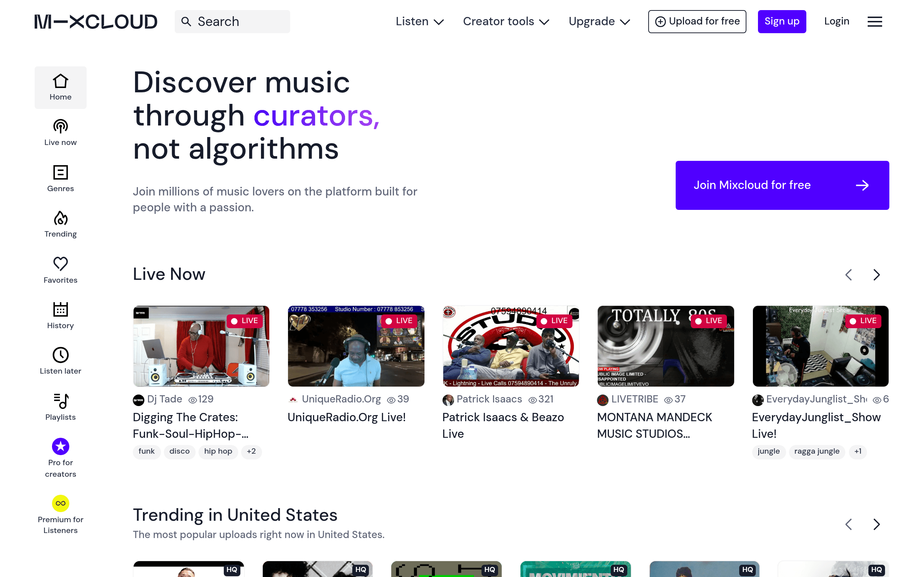Expand the Listen dropdown menu
924x577 pixels.
click(x=420, y=22)
